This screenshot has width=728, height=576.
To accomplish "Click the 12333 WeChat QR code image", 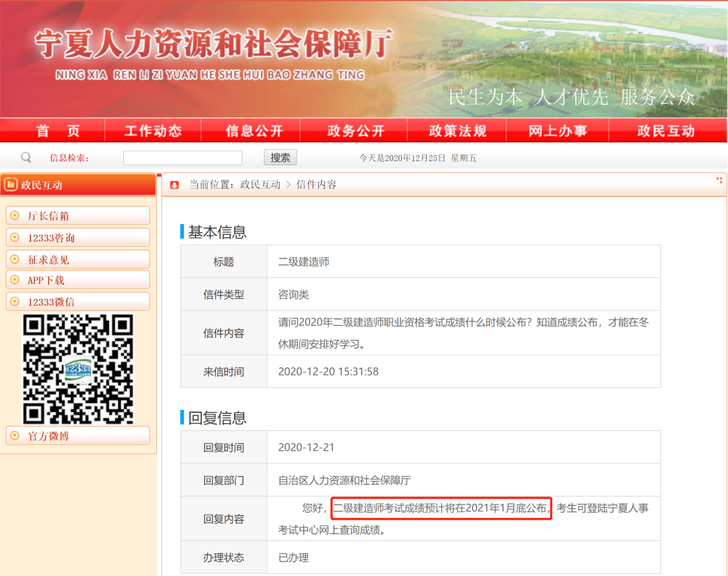I will click(78, 369).
